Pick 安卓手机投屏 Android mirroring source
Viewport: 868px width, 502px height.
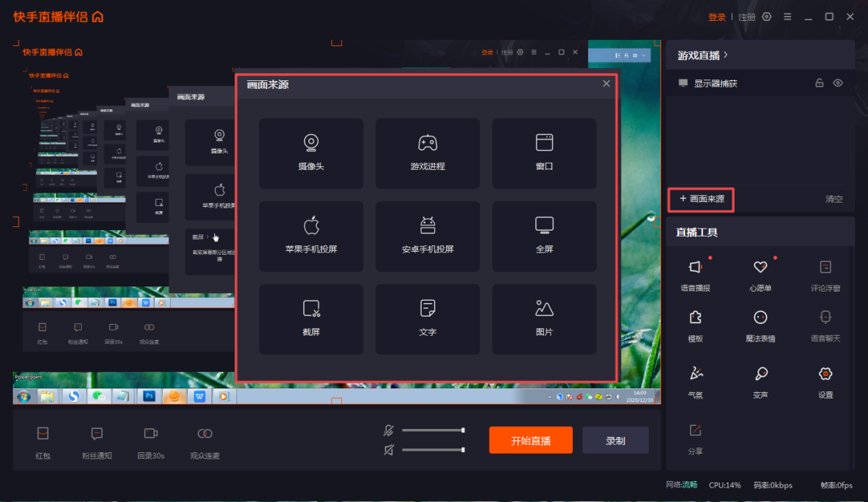(x=427, y=237)
